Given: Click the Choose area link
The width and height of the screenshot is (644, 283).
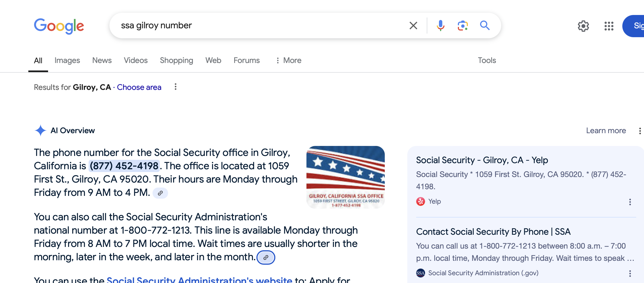Looking at the screenshot, I should pos(139,87).
